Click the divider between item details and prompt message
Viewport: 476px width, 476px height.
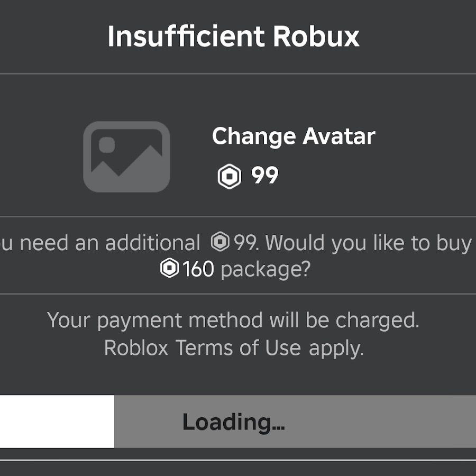coord(238,216)
